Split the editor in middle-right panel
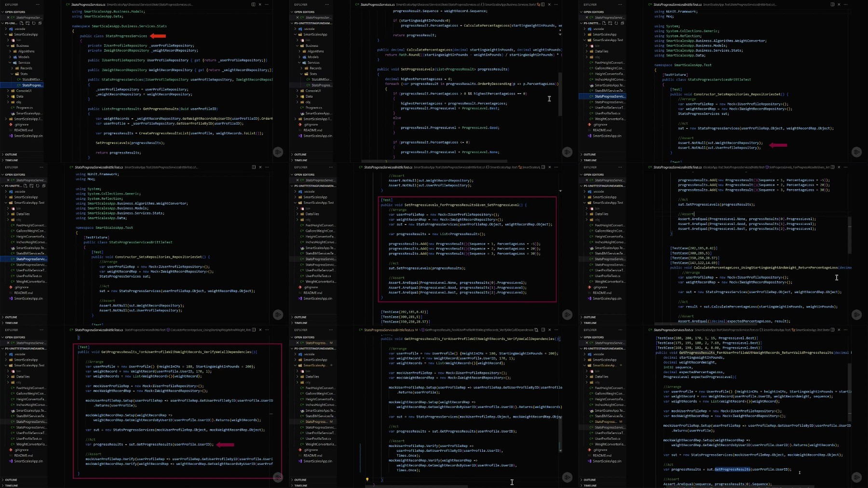 pyautogui.click(x=832, y=167)
